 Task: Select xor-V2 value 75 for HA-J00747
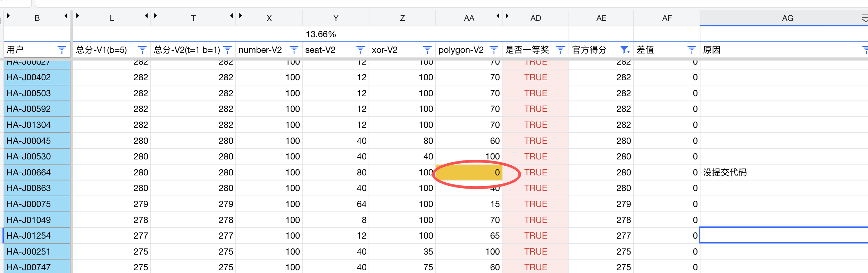point(402,266)
